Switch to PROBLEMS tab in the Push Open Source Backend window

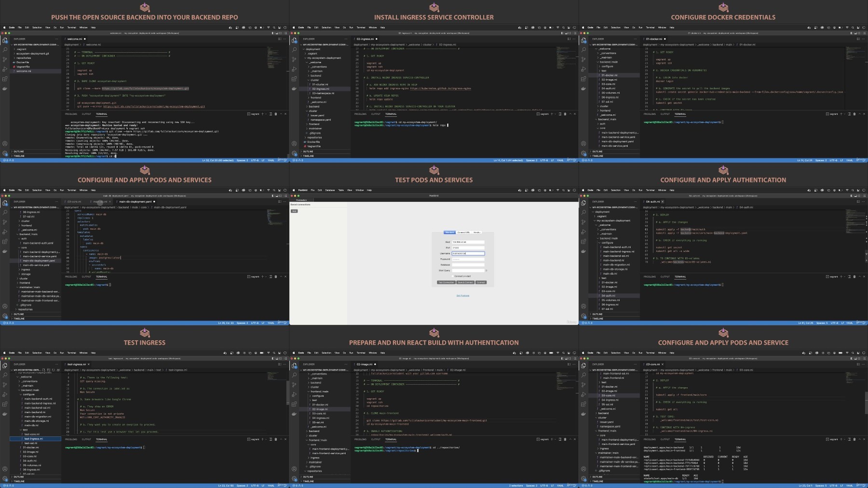[71, 114]
